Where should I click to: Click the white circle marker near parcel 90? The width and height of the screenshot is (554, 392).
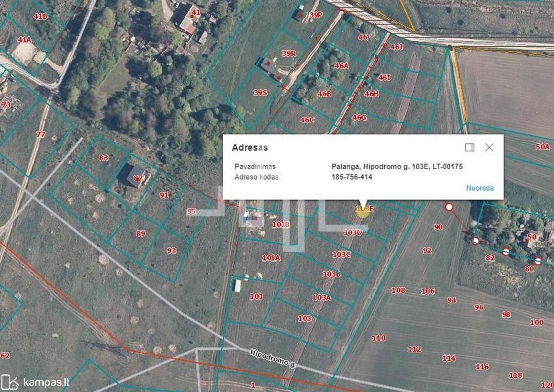(449, 207)
